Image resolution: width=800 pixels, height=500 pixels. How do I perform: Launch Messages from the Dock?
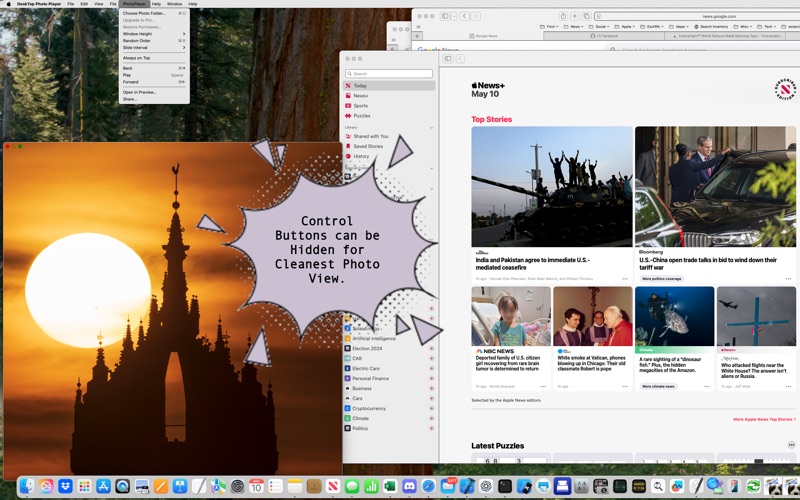tap(352, 486)
